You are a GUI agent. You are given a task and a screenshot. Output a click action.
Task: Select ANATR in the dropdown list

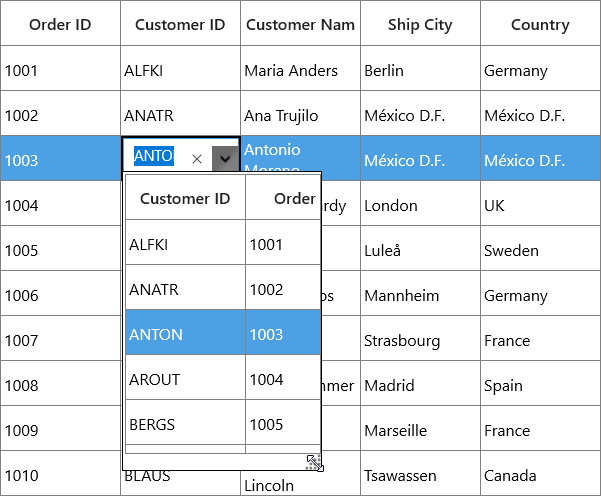point(186,289)
